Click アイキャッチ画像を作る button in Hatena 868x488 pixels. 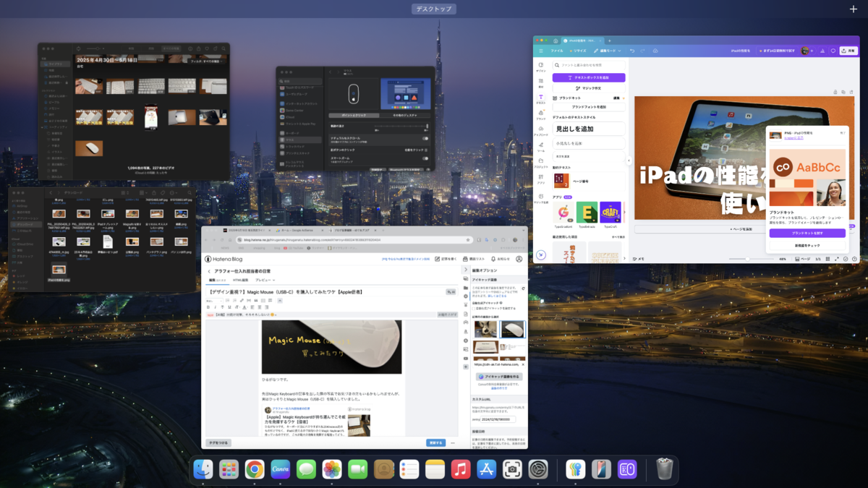[x=499, y=377]
